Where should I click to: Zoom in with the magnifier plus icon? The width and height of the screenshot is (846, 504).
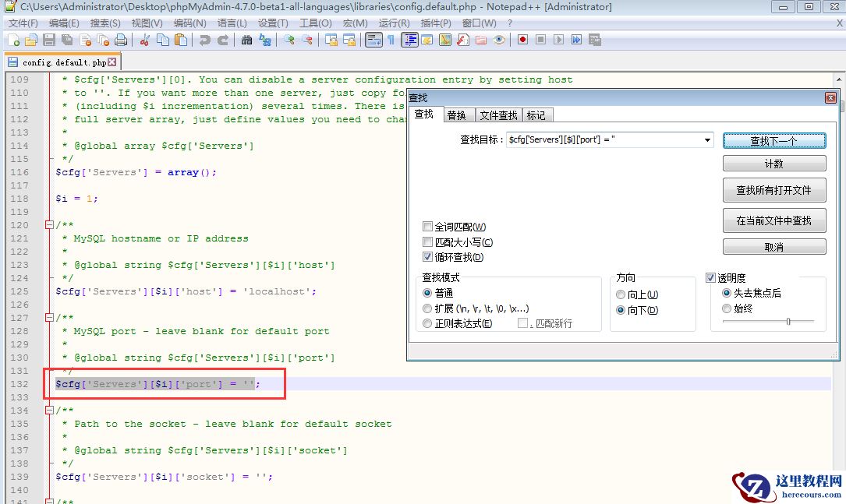(x=288, y=40)
